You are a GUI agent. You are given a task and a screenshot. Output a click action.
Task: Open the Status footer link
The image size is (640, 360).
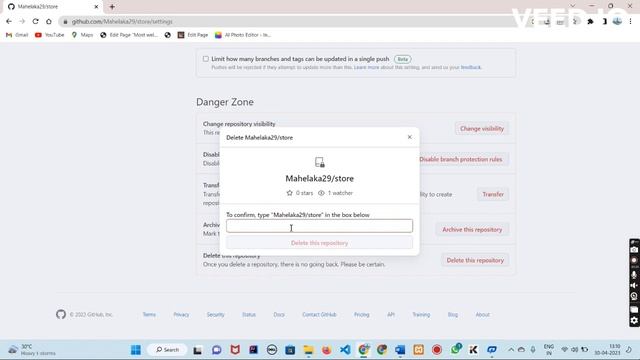coord(249,315)
